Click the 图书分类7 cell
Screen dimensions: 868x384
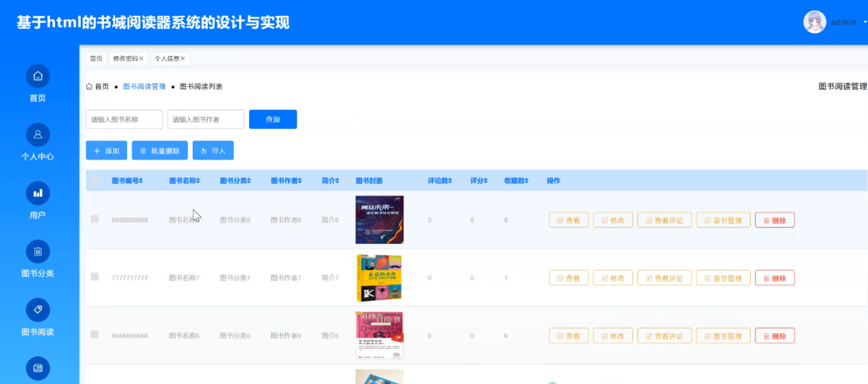(235, 278)
